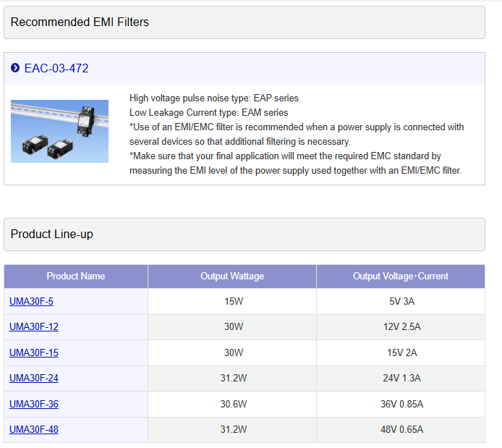
Task: Click the High voltage pulse noise type line
Action: [x=213, y=98]
